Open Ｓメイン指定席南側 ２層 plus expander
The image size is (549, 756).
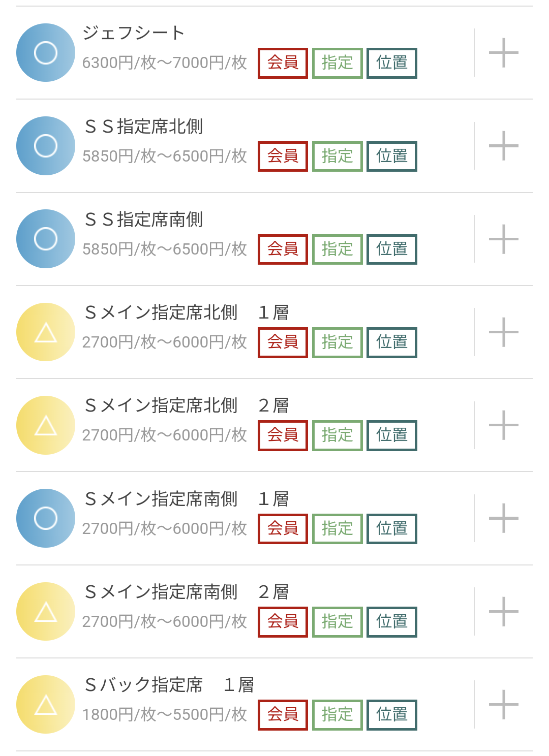pos(503,612)
